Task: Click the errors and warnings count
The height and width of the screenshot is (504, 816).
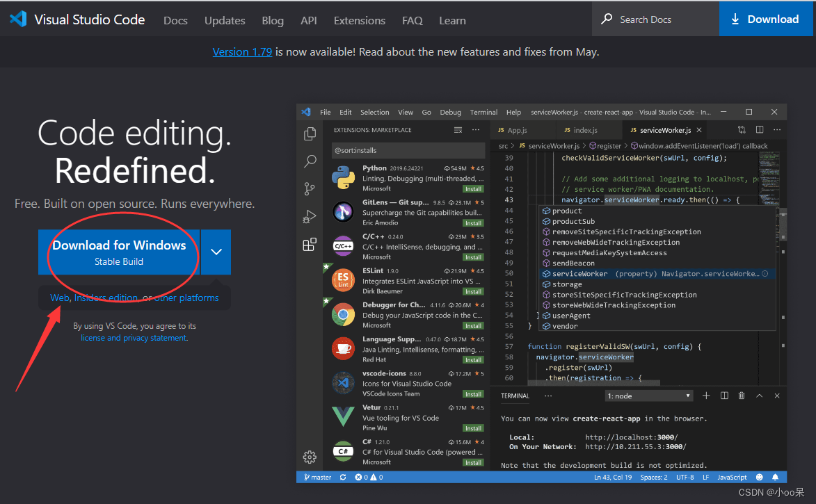Action: pyautogui.click(x=369, y=477)
